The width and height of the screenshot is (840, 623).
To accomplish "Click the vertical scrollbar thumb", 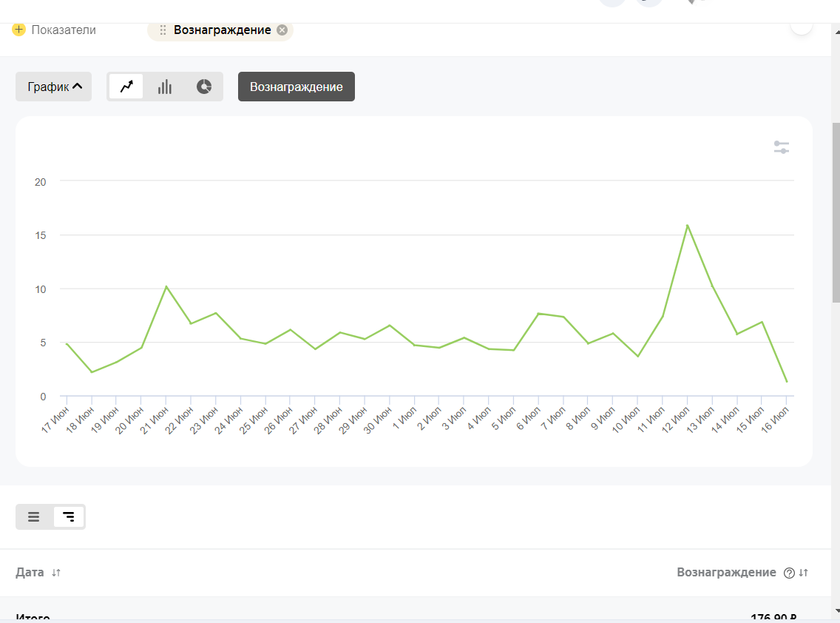I will (x=836, y=212).
